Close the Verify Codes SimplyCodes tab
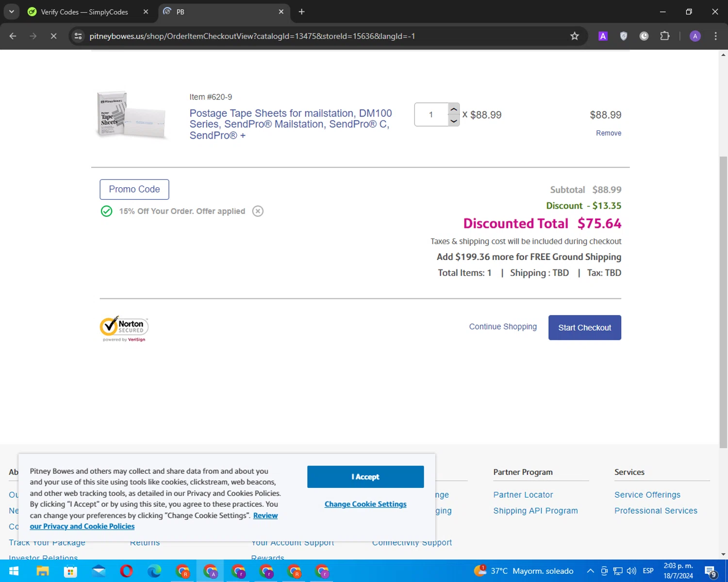Screen dimensions: 728x582 [146, 12]
